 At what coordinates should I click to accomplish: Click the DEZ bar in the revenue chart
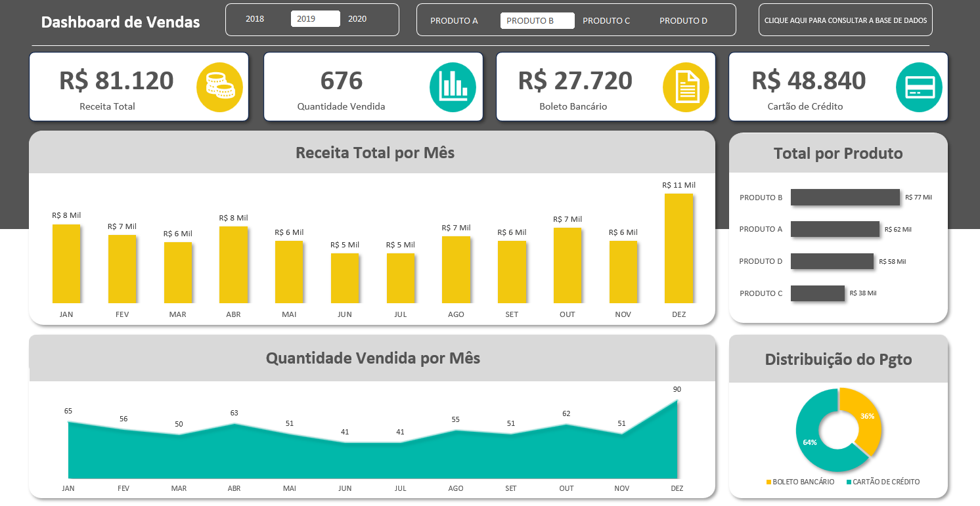point(679,248)
